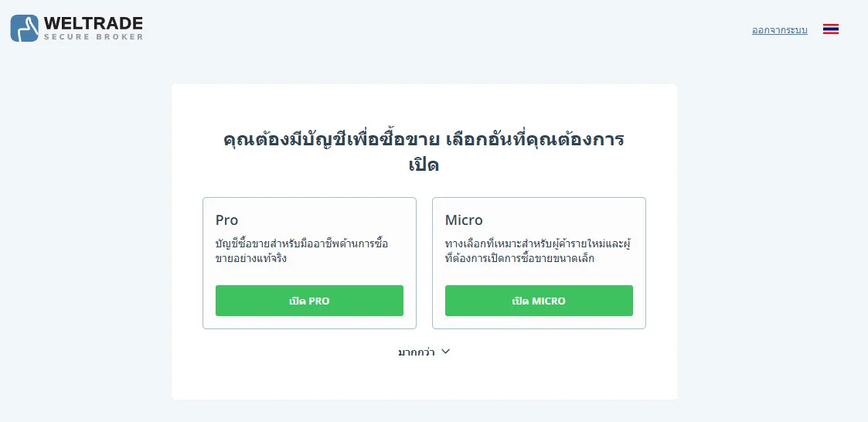Click the word เปิด on the PRO button
868x422 pixels.
pos(298,301)
